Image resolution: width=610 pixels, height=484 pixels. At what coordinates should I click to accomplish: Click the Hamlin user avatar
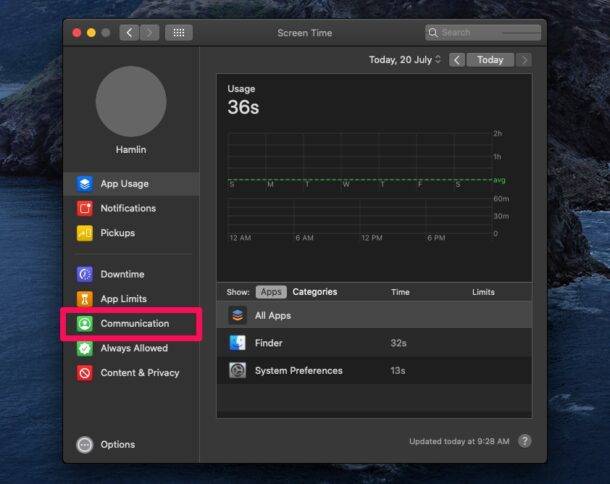tap(131, 101)
